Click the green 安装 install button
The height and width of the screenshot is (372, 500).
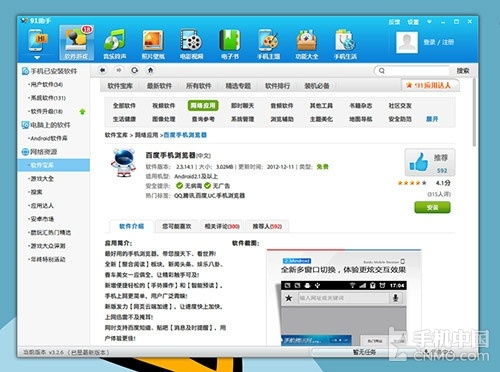coord(432,207)
